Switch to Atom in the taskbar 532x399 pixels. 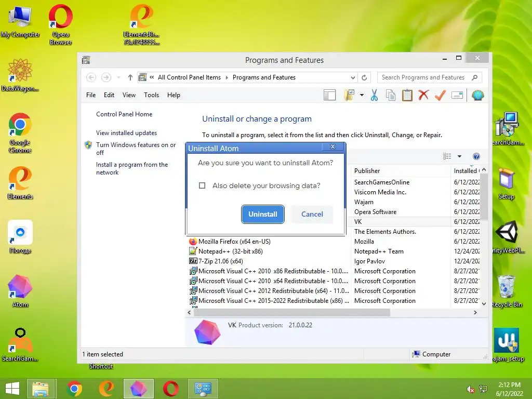(x=138, y=389)
